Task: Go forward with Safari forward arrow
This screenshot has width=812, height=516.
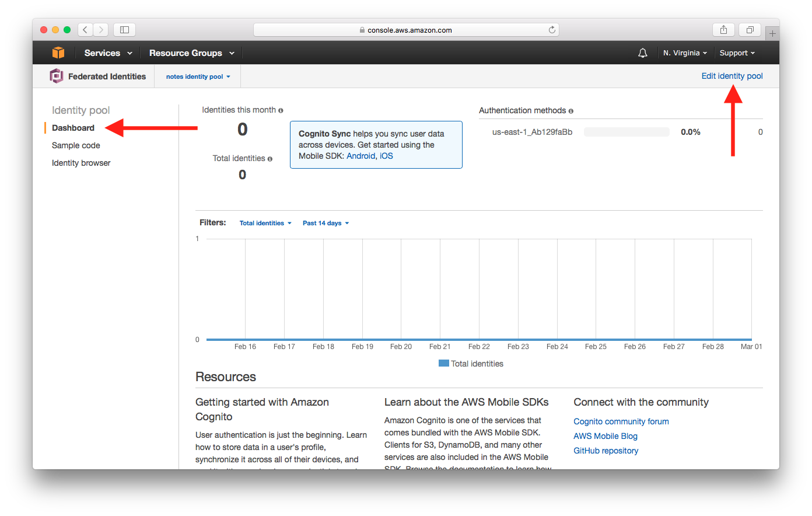Action: click(101, 30)
